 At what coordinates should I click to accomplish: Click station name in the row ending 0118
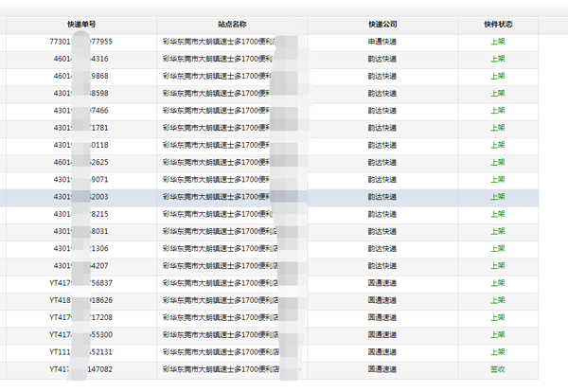216,145
